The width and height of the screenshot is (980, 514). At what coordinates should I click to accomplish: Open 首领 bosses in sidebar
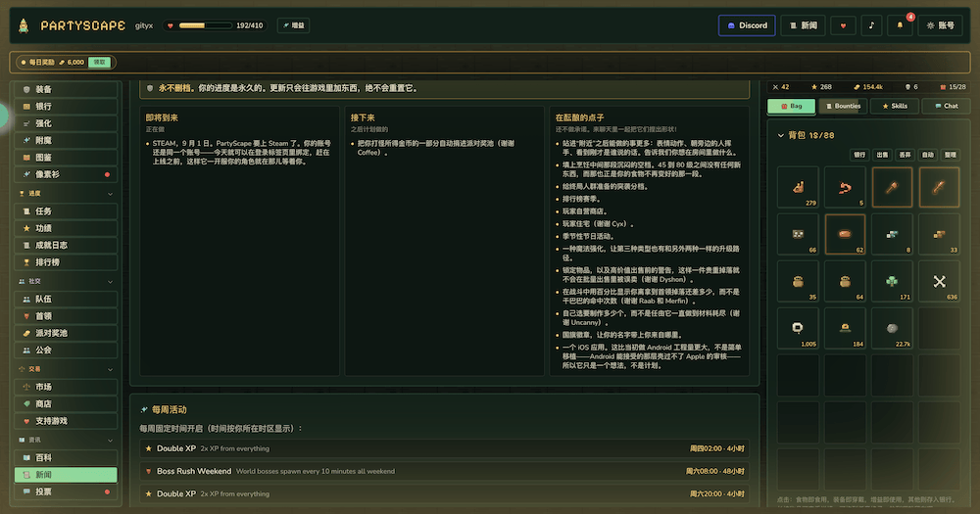tap(66, 316)
